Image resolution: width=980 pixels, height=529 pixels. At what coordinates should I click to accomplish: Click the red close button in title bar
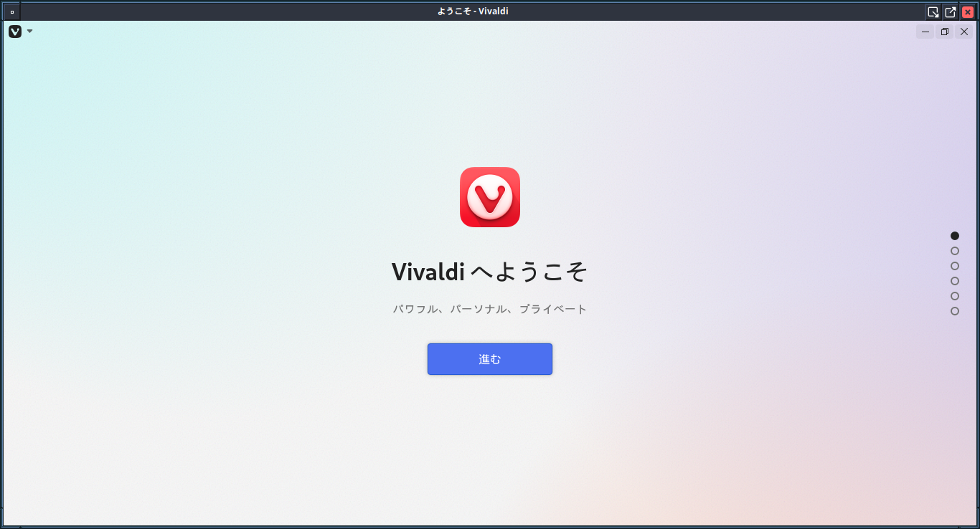click(x=968, y=11)
